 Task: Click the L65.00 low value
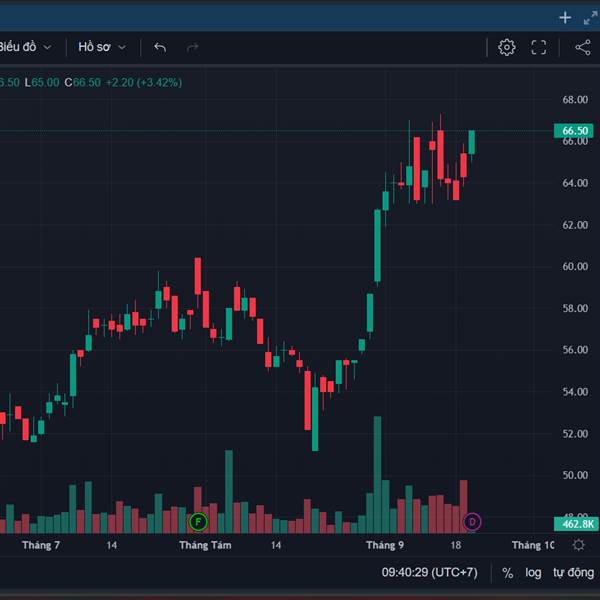pyautogui.click(x=42, y=83)
